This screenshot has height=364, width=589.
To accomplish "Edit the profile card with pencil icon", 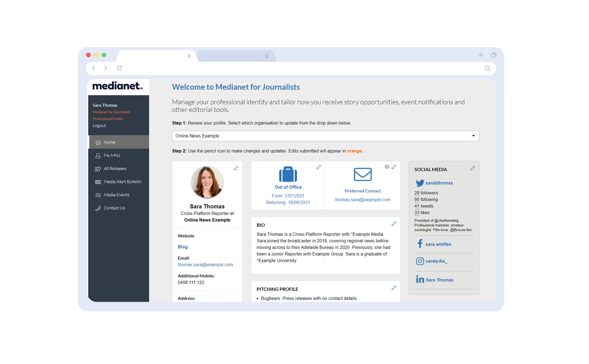I will (x=236, y=168).
